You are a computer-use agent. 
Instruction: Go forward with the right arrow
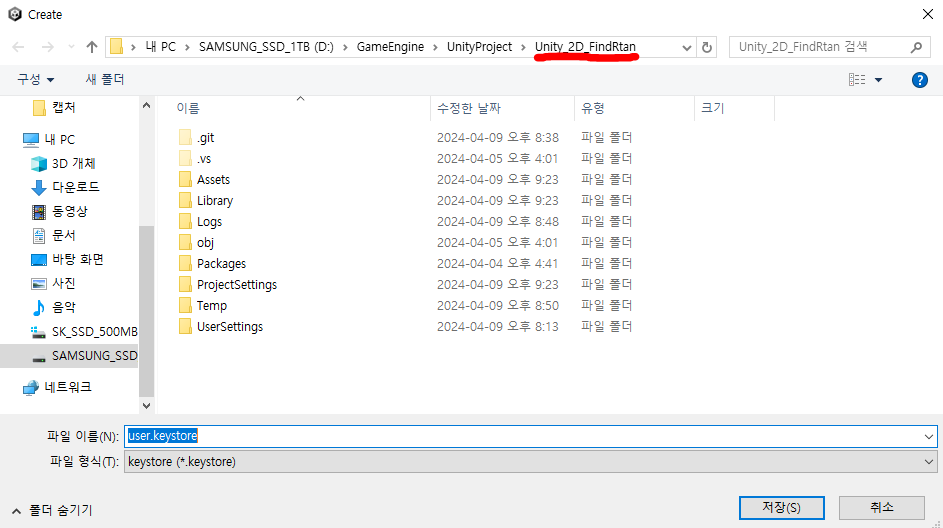(48, 47)
